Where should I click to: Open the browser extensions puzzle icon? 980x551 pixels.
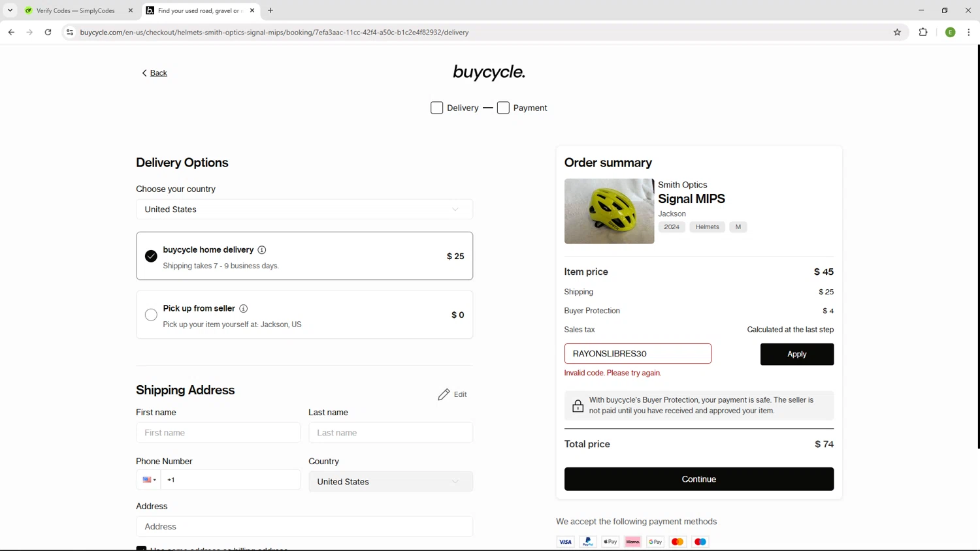coord(923,32)
